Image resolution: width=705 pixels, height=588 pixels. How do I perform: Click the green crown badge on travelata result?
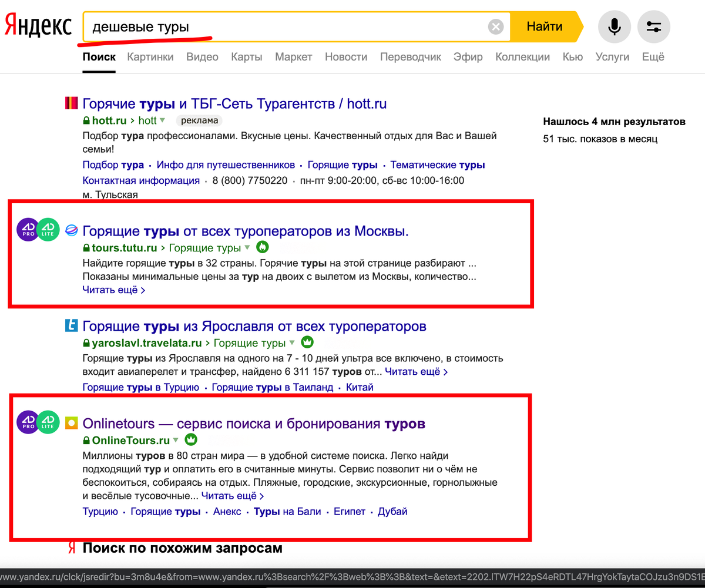[x=307, y=342]
